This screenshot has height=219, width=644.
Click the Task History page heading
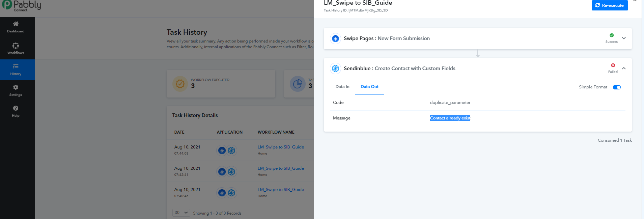(187, 32)
